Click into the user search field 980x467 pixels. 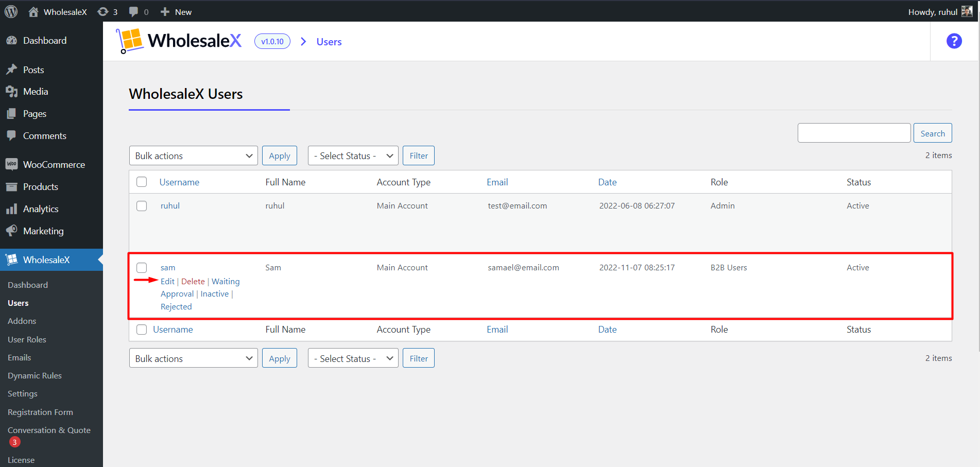pos(854,133)
